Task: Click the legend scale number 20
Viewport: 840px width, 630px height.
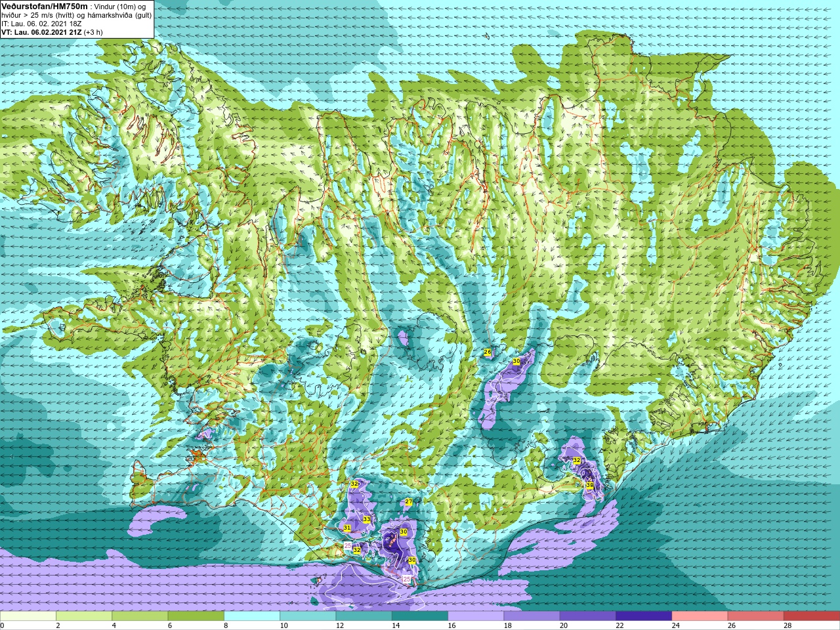Action: [564, 625]
